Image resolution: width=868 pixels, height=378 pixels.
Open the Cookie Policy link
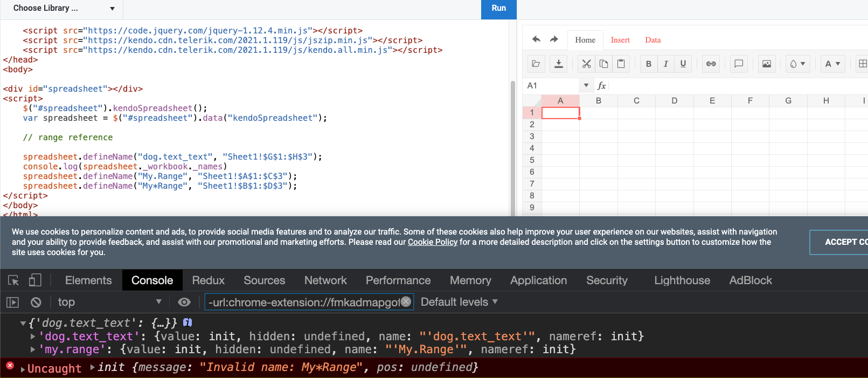[433, 242]
